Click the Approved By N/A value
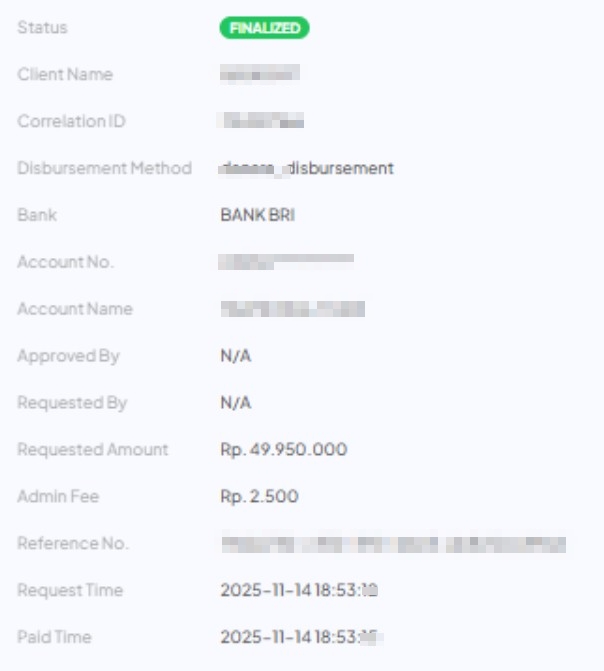 (x=236, y=356)
